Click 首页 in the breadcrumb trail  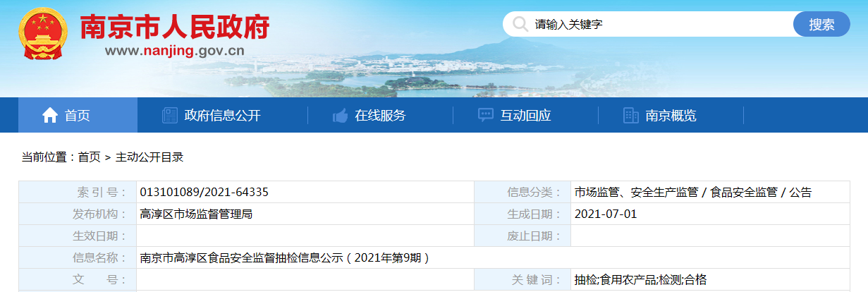point(89,157)
